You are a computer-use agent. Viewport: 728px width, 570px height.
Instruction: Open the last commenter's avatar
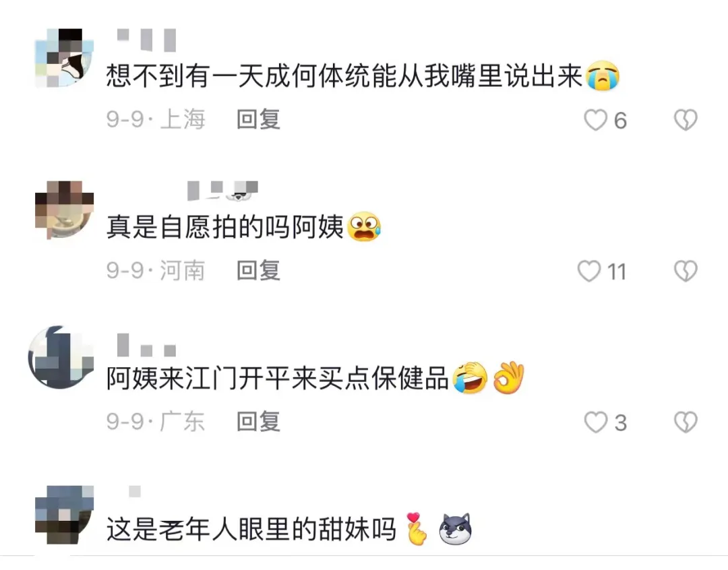pyautogui.click(x=65, y=514)
